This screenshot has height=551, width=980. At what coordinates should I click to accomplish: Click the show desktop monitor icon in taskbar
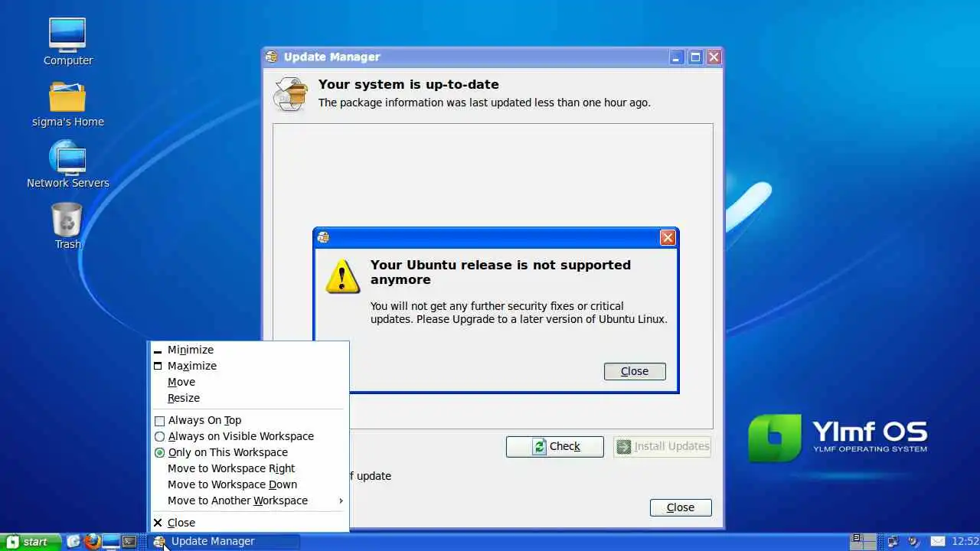click(111, 541)
